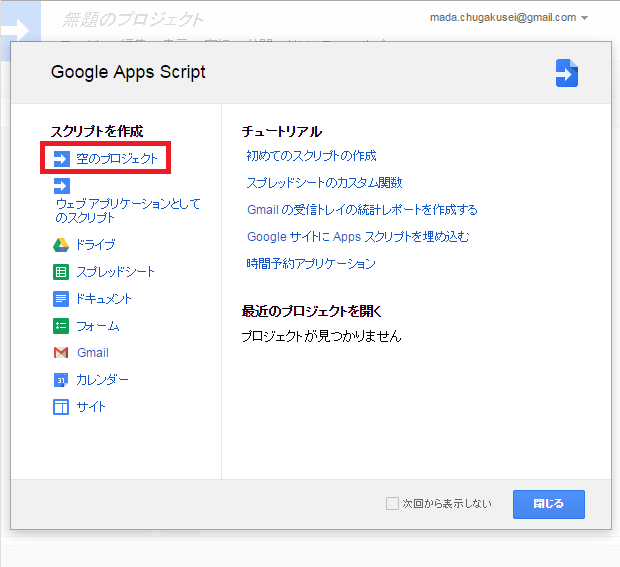620x567 pixels.
Task: Click the green forms icon
Action: point(61,326)
